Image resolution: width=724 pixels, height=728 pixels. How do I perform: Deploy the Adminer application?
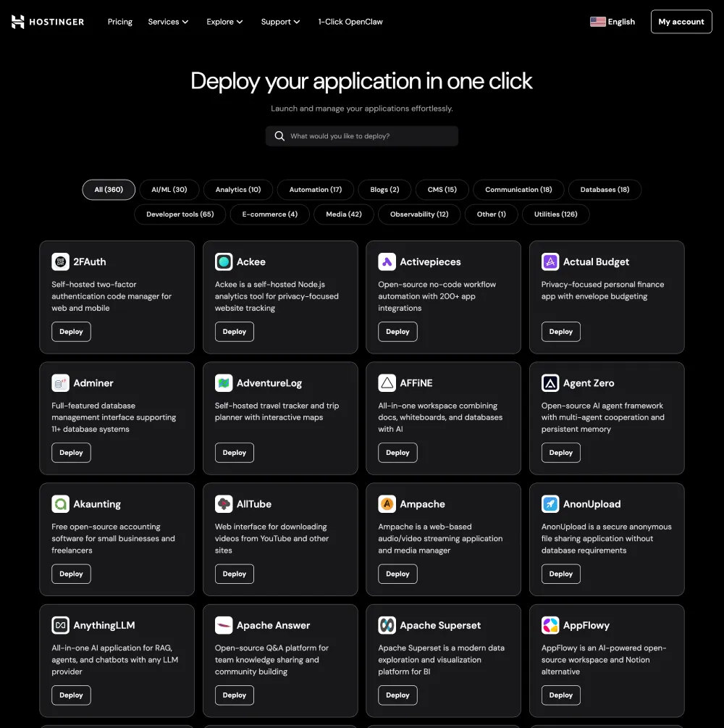pyautogui.click(x=71, y=453)
